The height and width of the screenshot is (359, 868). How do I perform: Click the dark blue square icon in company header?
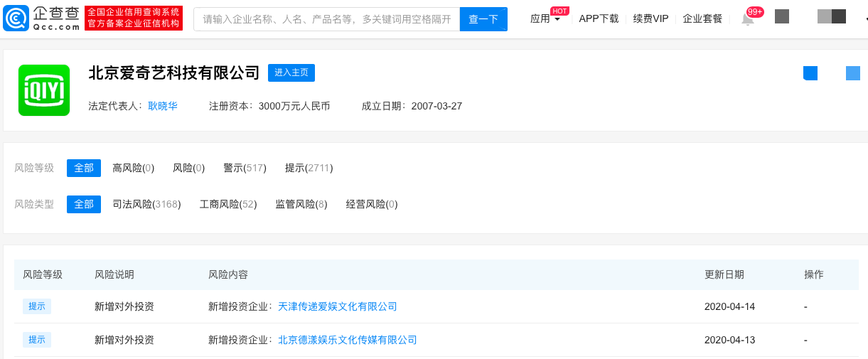(810, 73)
